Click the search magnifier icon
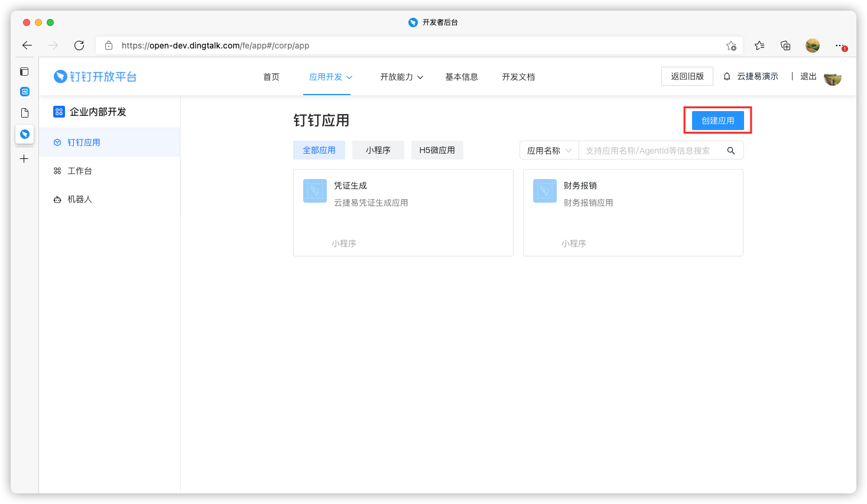This screenshot has width=867, height=504. pyautogui.click(x=731, y=151)
